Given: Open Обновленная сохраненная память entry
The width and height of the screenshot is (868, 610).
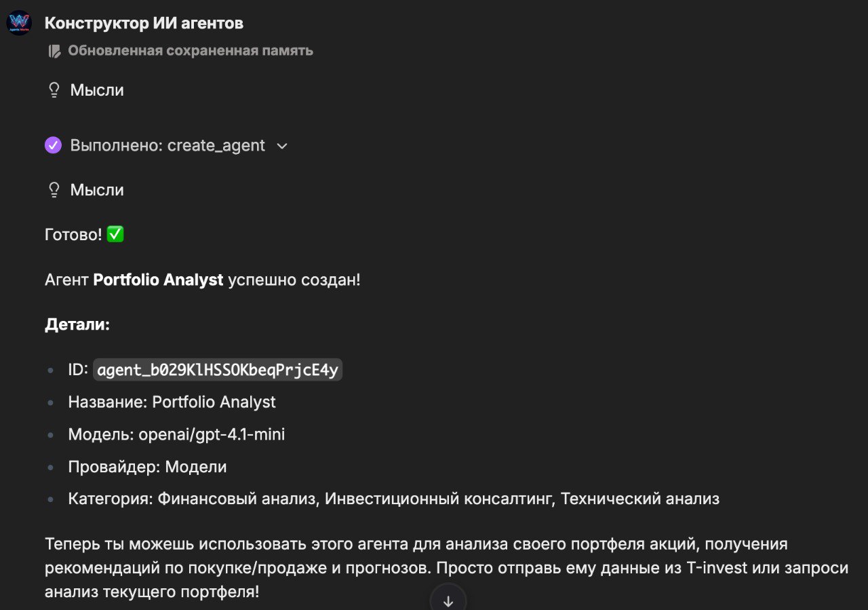Looking at the screenshot, I should click(190, 51).
